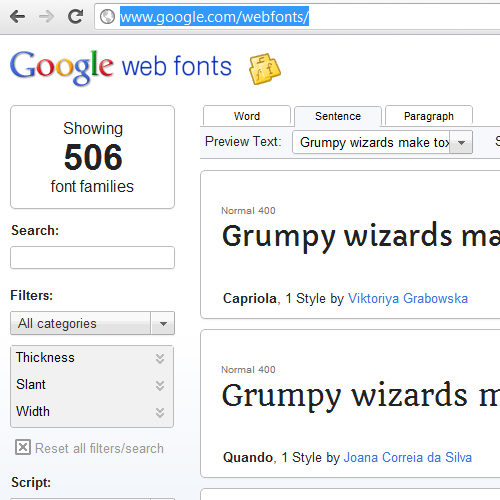Click the yellow font blocks icon
This screenshot has width=500, height=500.
(265, 69)
